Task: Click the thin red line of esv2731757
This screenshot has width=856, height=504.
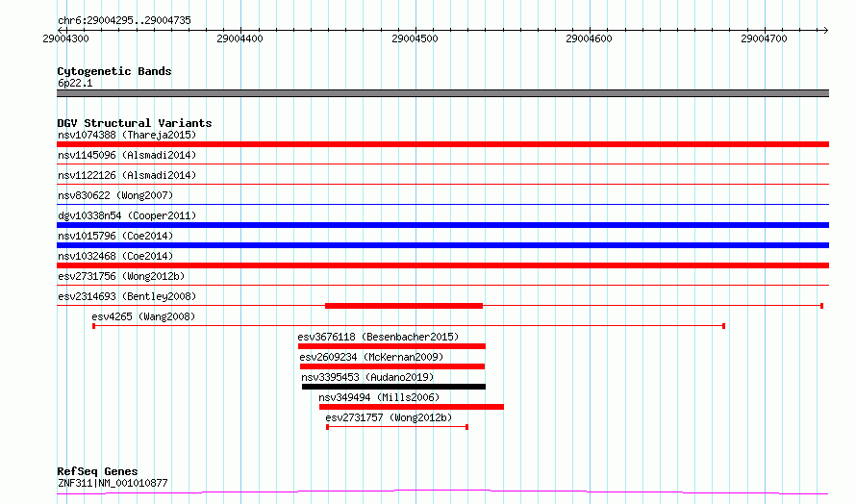Action: pyautogui.click(x=397, y=427)
